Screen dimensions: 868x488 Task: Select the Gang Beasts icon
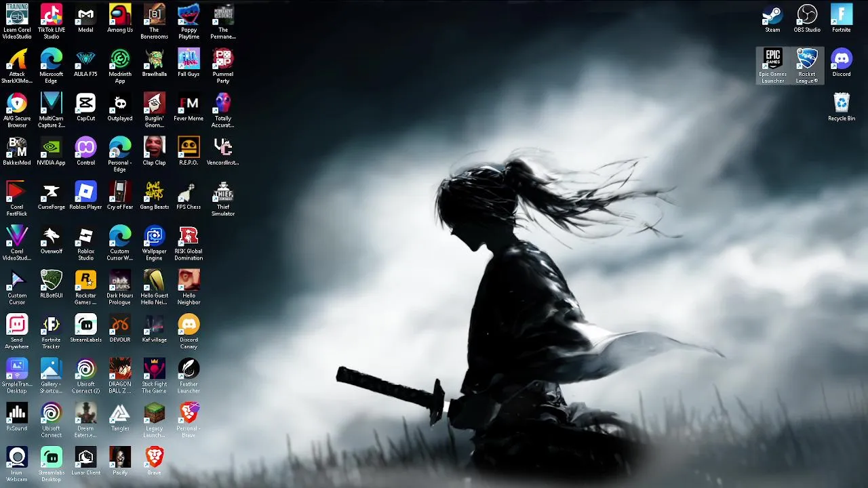[x=155, y=192]
